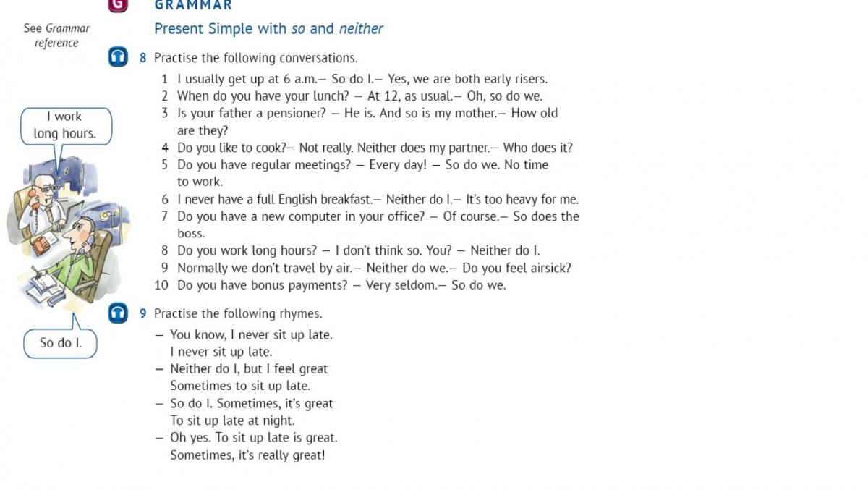Select the 'I work long hours.' speech bubble
This screenshot has height=490, width=868.
click(x=65, y=125)
